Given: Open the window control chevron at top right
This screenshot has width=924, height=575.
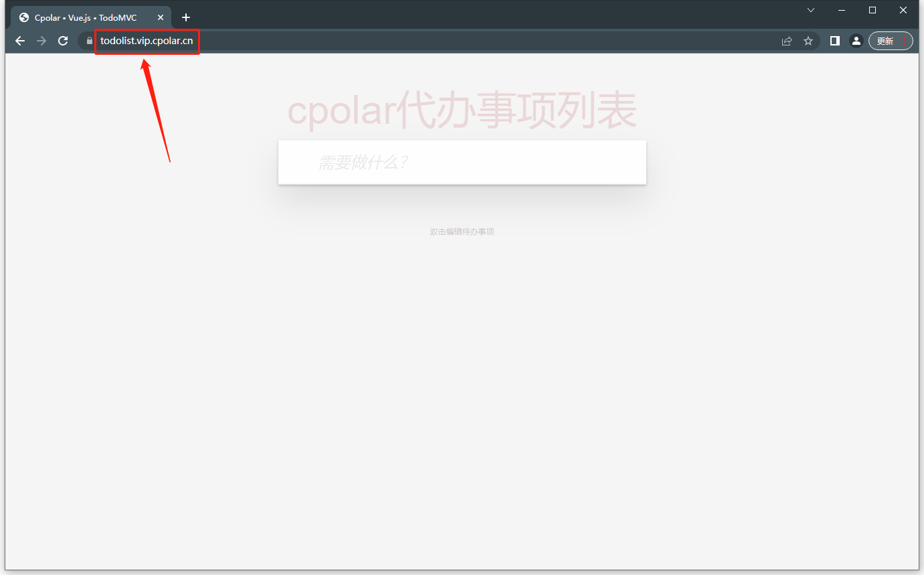Looking at the screenshot, I should (x=810, y=10).
